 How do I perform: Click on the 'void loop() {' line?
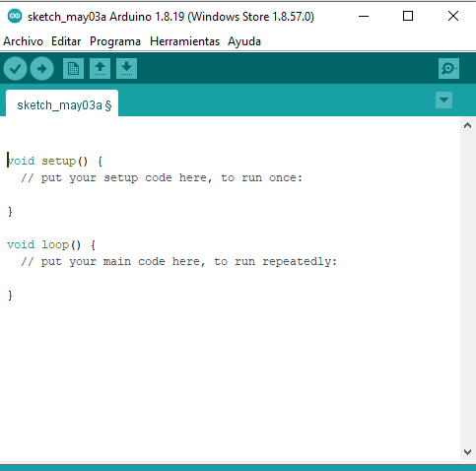pos(51,244)
